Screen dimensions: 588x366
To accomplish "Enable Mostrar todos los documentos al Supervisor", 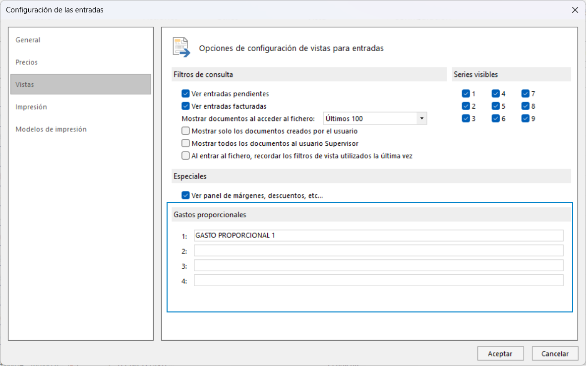I will [185, 143].
